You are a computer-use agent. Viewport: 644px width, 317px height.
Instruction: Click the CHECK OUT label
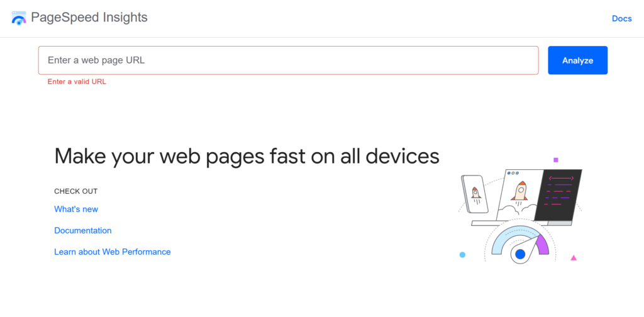(76, 191)
